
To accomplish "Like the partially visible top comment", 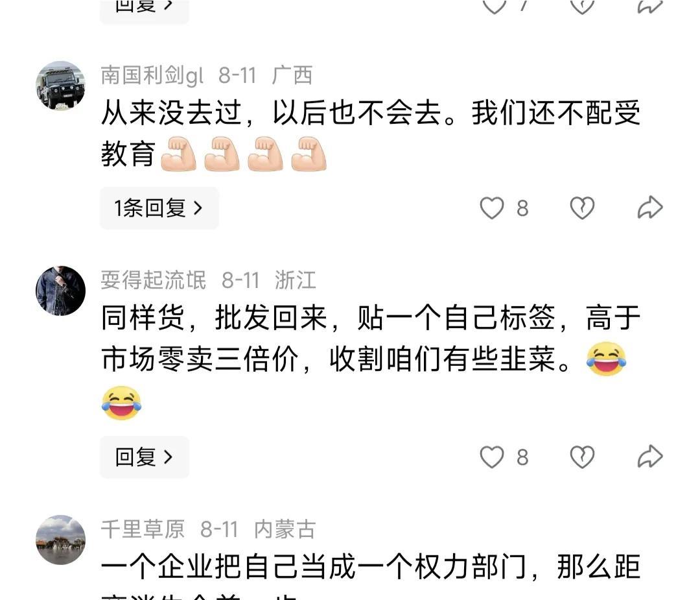I will pyautogui.click(x=494, y=6).
